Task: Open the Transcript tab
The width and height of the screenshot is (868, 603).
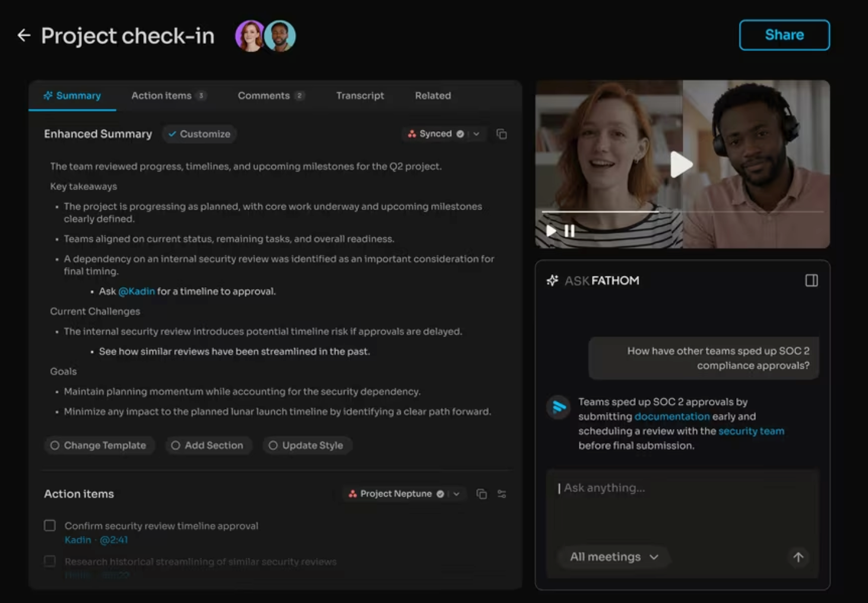Action: coord(360,96)
